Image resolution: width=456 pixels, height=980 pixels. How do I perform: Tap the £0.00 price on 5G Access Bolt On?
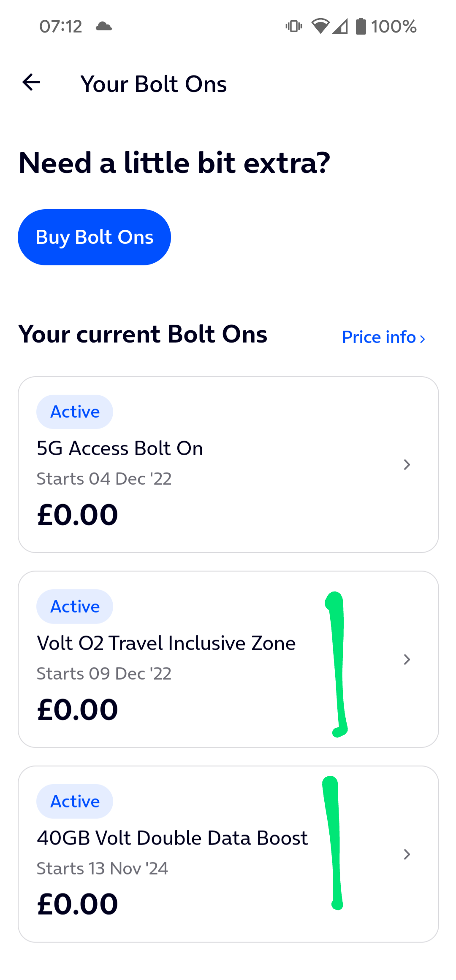pos(77,513)
